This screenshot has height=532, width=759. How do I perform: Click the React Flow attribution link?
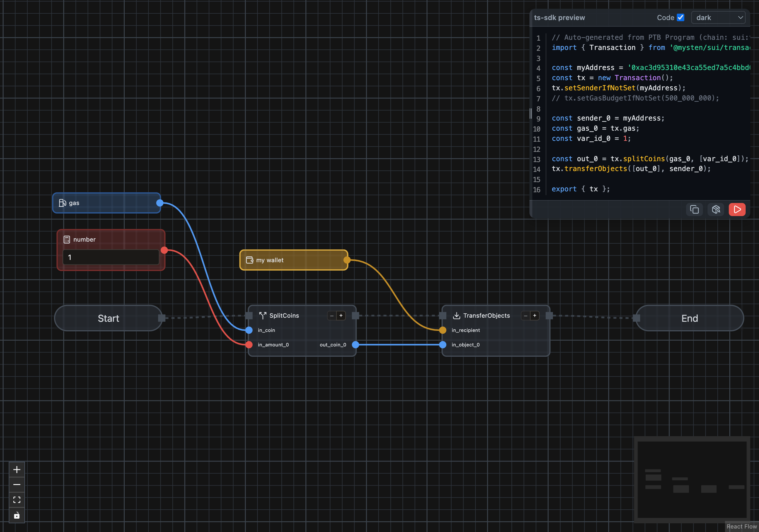pyautogui.click(x=742, y=526)
